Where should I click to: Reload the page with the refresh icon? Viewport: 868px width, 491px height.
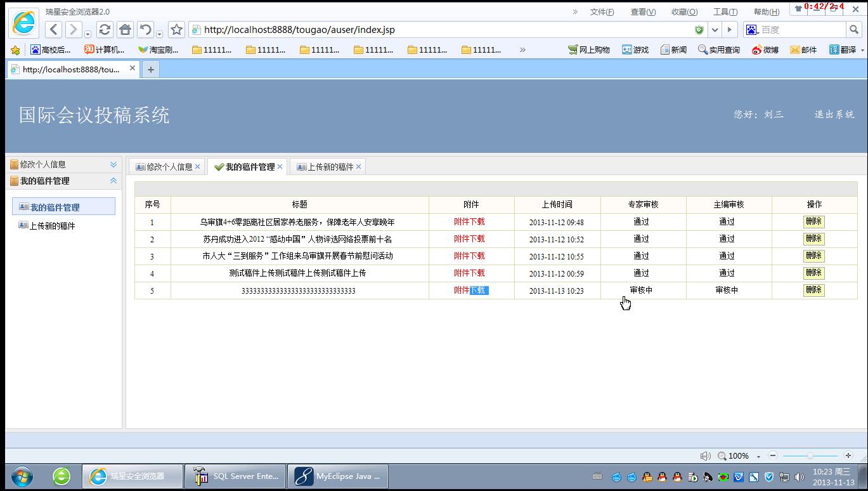coord(105,29)
